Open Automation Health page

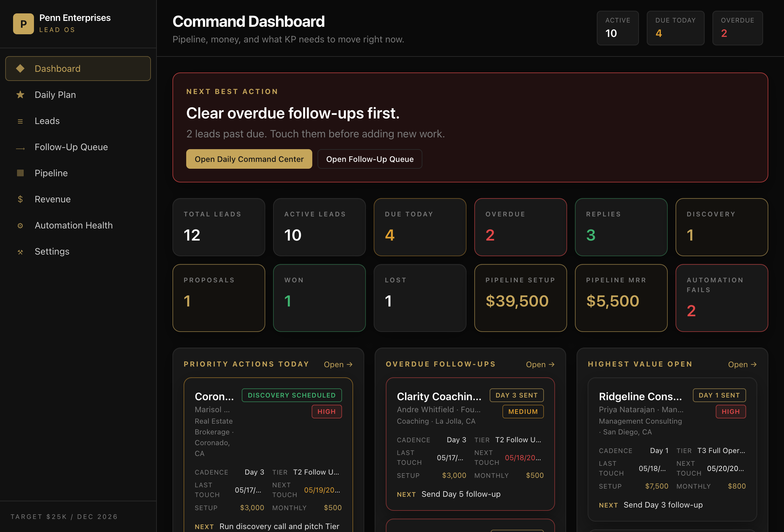tap(78, 225)
